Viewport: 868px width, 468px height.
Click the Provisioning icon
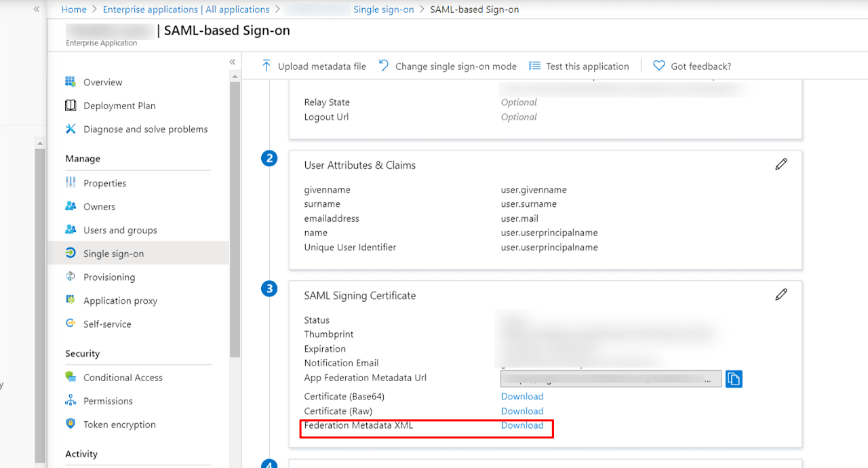point(71,277)
